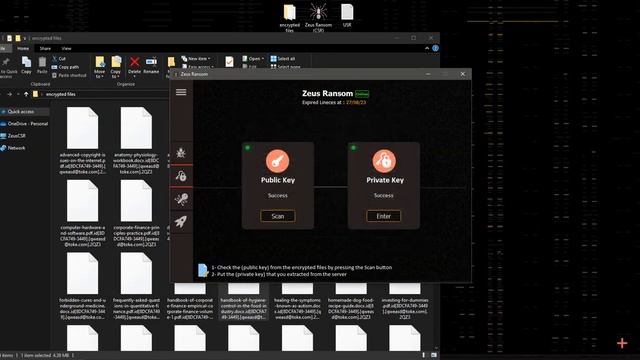Open encrypted files folder on desktop
Viewport: 640px width, 360px height.
click(x=289, y=18)
